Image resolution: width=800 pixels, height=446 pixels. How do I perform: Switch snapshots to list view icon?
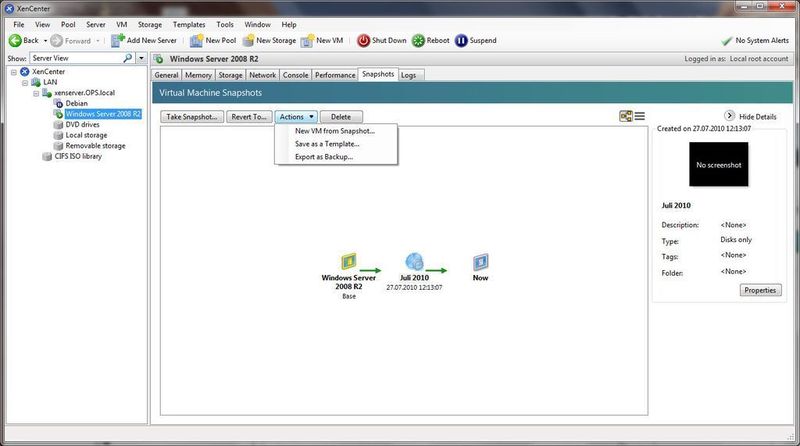pos(640,116)
